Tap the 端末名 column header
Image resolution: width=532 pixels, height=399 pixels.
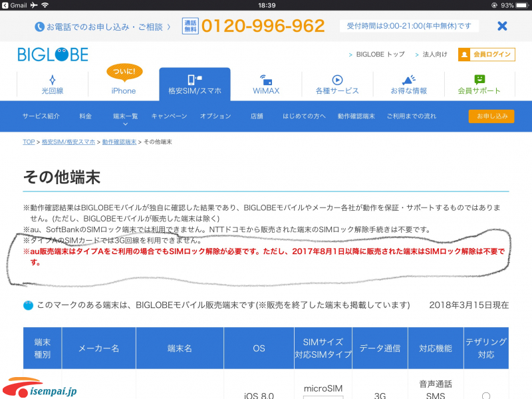(180, 348)
